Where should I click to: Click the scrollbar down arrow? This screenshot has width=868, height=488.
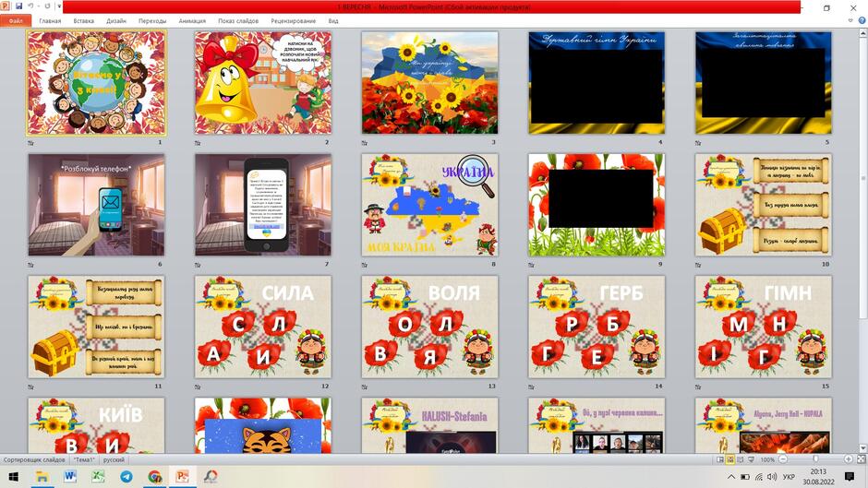pos(862,448)
